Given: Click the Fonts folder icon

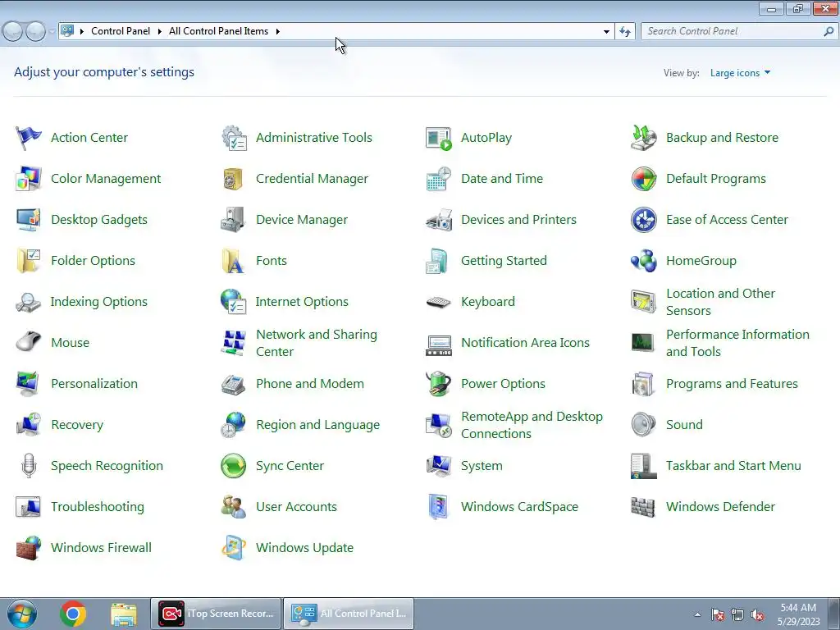Looking at the screenshot, I should point(233,261).
